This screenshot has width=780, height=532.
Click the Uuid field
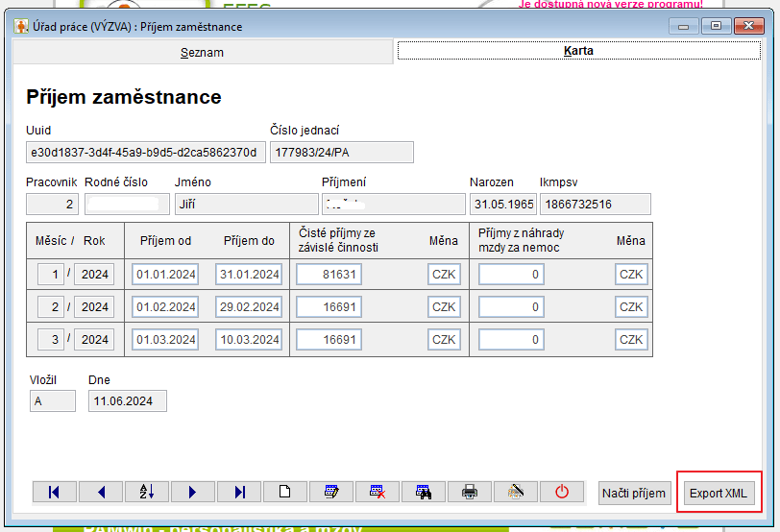click(x=146, y=152)
